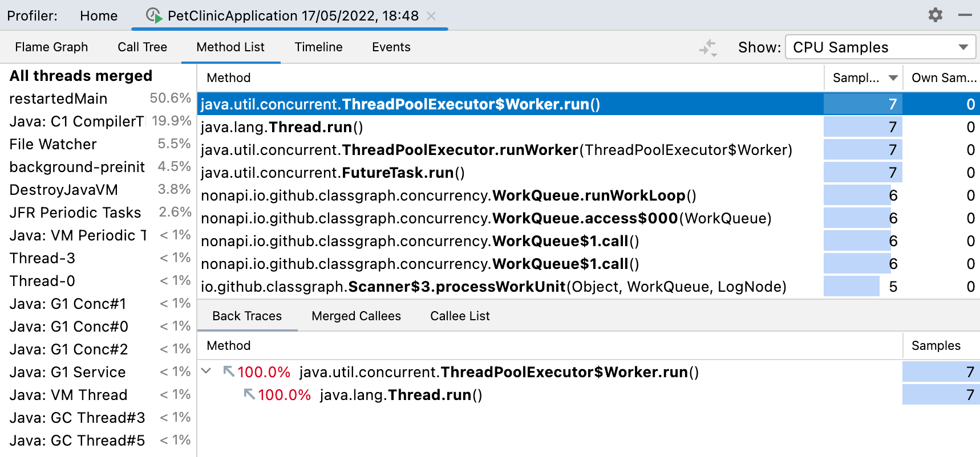The height and width of the screenshot is (457, 980).
Task: Select the WorkQueue.access$000 method row
Action: (x=589, y=218)
